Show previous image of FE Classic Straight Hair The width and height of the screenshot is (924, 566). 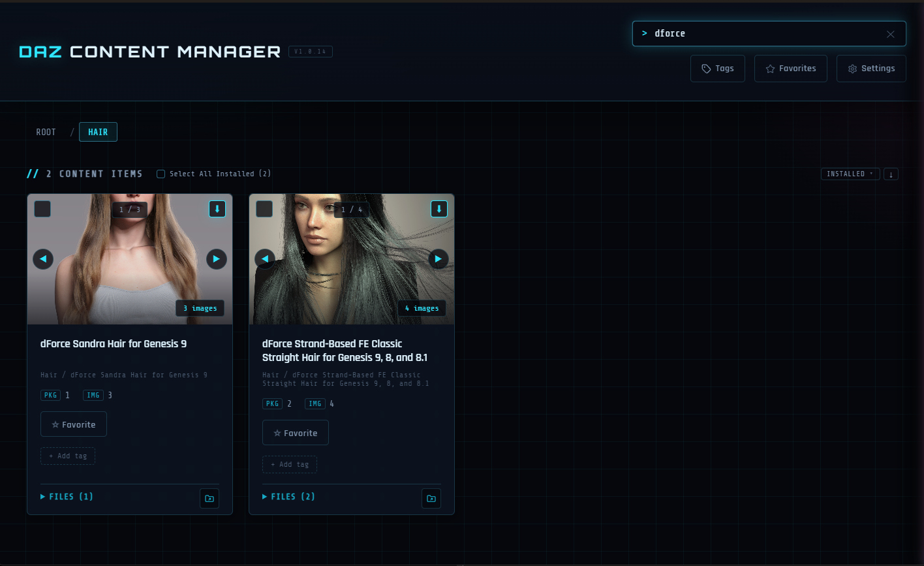pos(265,259)
